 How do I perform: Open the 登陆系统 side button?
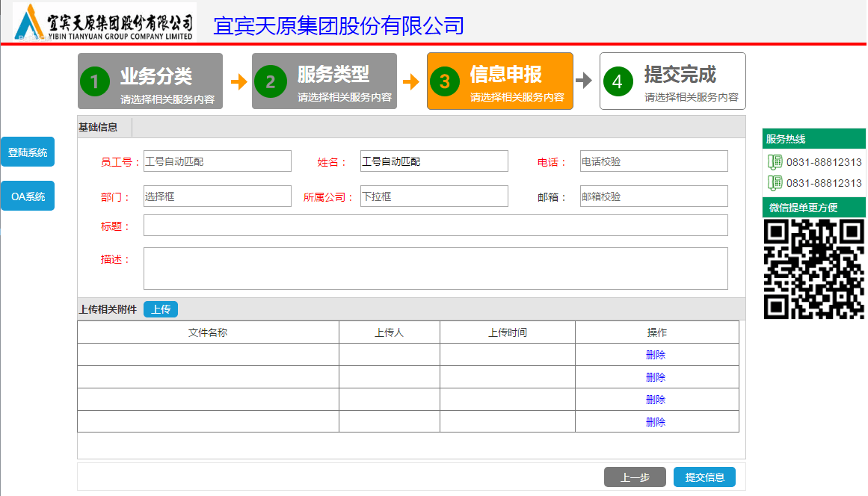[x=28, y=152]
